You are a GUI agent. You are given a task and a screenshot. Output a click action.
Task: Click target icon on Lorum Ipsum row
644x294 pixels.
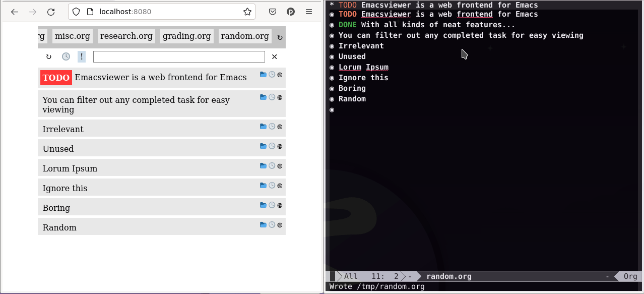(x=280, y=166)
